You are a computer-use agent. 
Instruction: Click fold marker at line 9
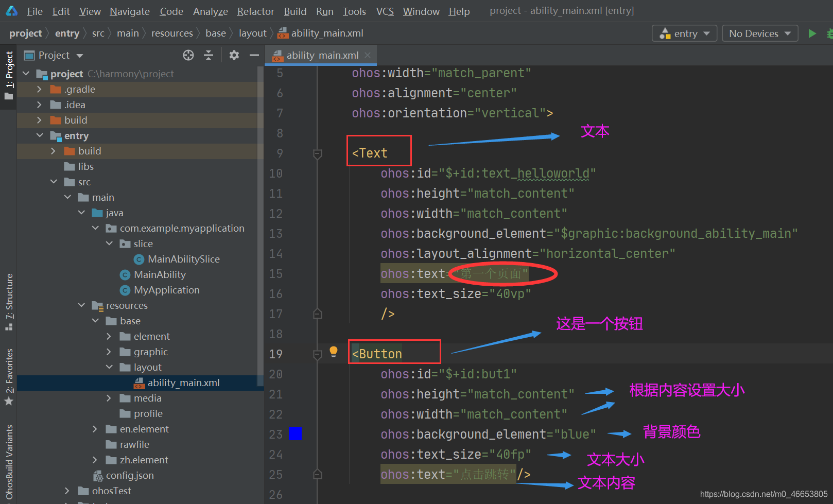318,153
